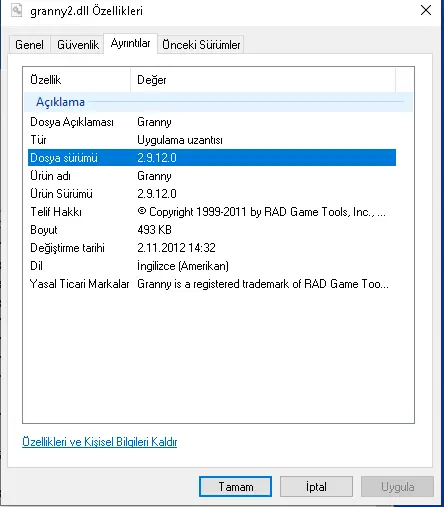Select the Dil property row
Screen dimensions: 444x507
pos(212,266)
